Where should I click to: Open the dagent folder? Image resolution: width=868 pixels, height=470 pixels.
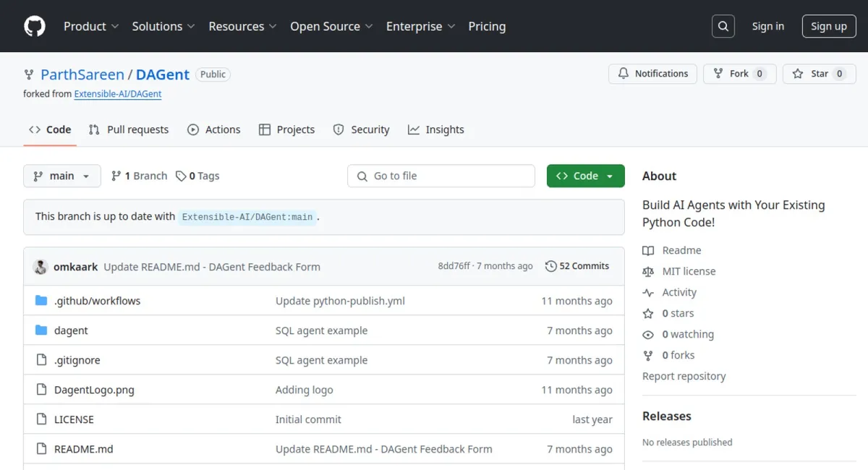pos(71,330)
